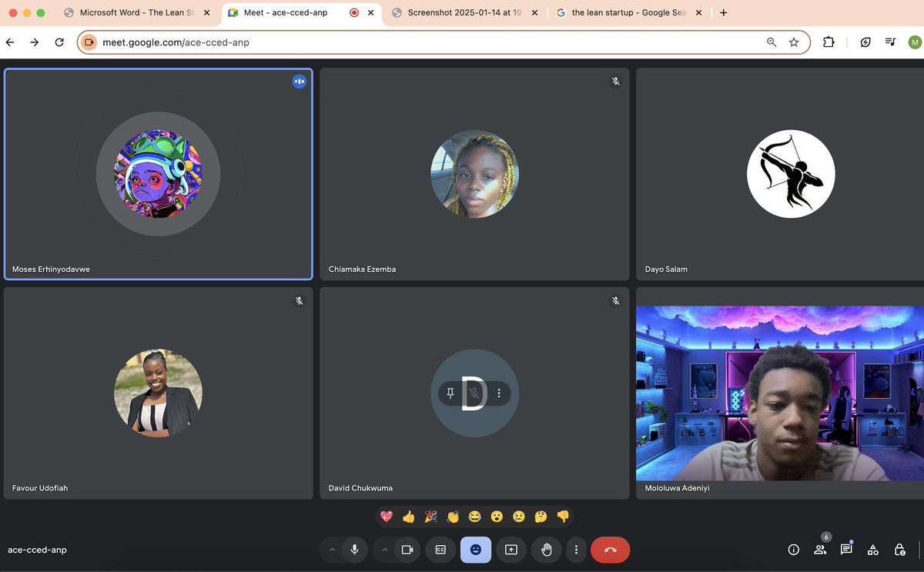Close the Screenshot 2025-01-14 tab

pyautogui.click(x=534, y=13)
